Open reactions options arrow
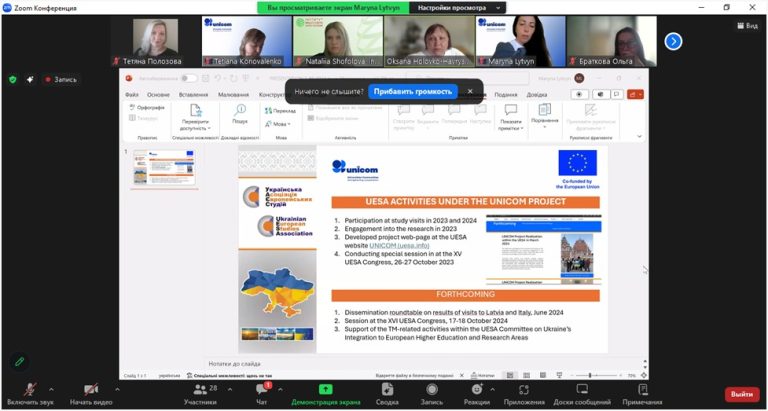768x411 pixels. (x=492, y=389)
